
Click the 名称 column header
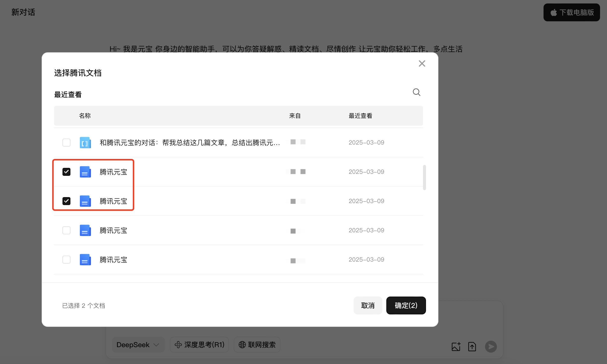[85, 116]
